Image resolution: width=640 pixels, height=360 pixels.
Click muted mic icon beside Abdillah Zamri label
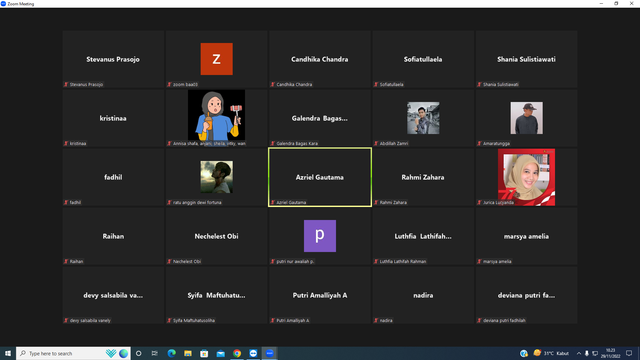click(x=376, y=143)
